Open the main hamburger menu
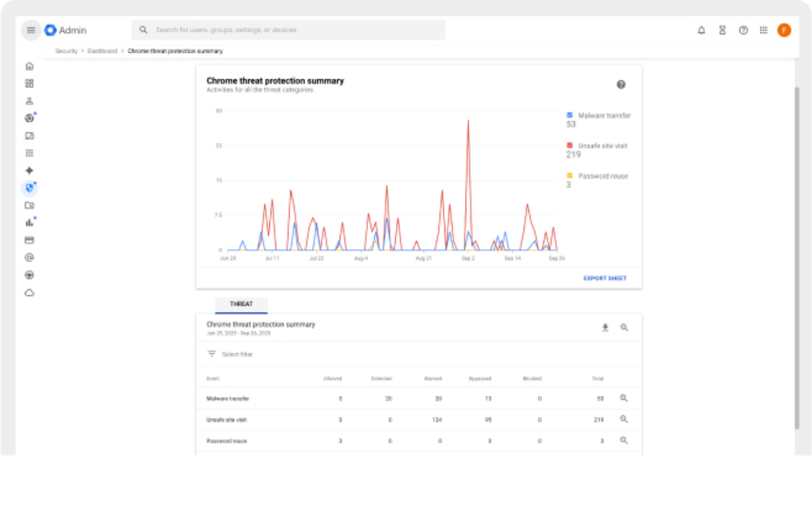This screenshot has width=812, height=516. (30, 30)
